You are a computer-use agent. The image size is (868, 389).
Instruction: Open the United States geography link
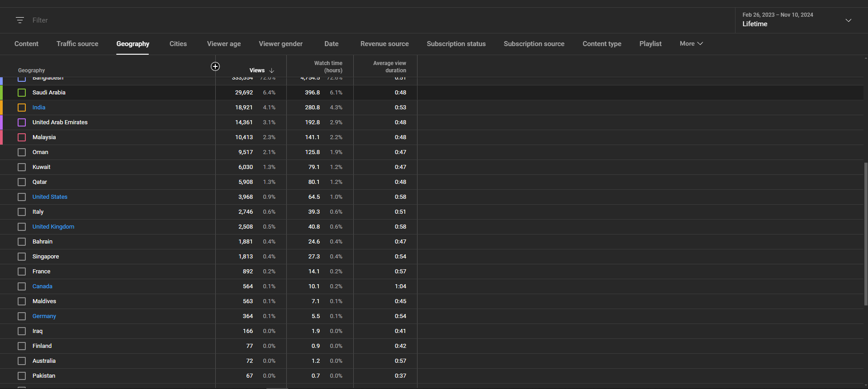pos(50,197)
